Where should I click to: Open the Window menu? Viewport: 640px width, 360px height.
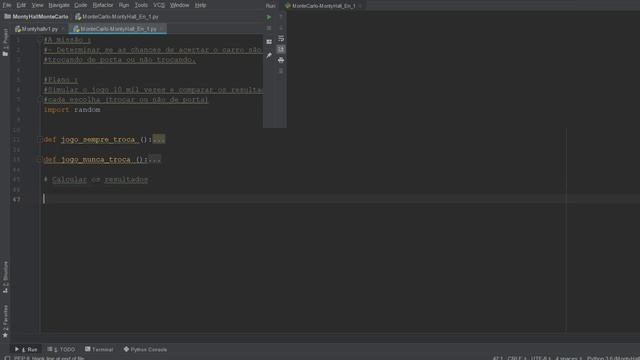pyautogui.click(x=179, y=5)
